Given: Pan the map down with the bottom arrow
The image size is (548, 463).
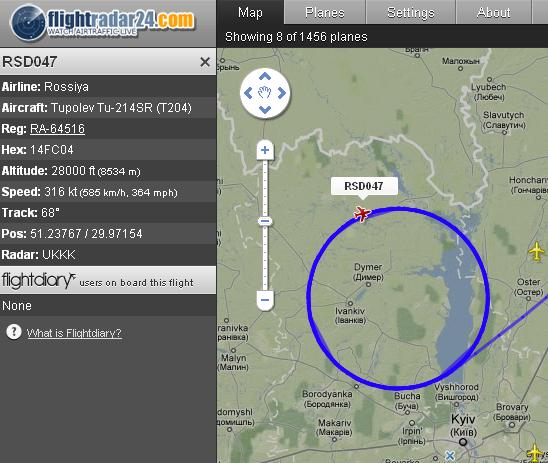Looking at the screenshot, I should tap(265, 110).
